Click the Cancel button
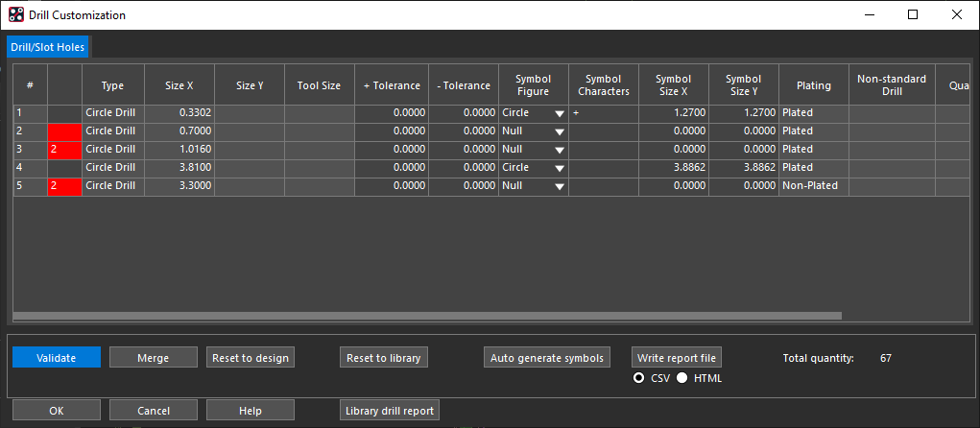This screenshot has height=428, width=980. click(154, 410)
